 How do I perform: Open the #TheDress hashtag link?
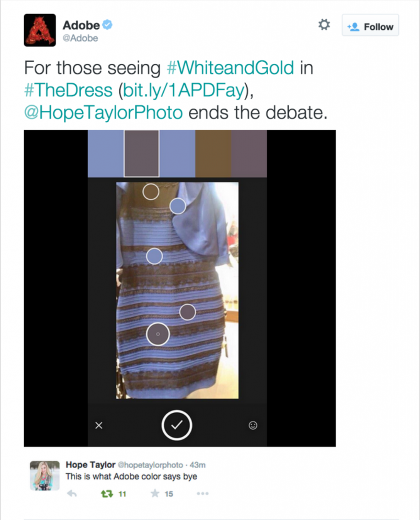click(x=68, y=90)
